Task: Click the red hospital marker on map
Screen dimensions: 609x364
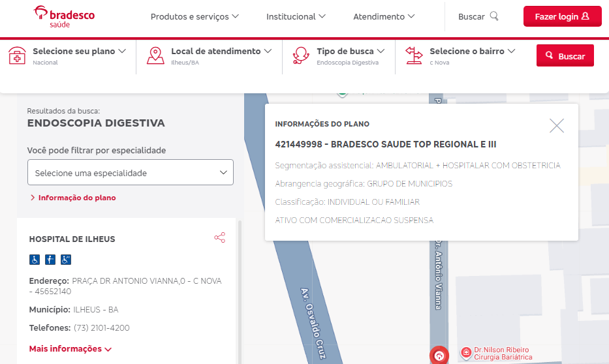Action: pyautogui.click(x=439, y=356)
